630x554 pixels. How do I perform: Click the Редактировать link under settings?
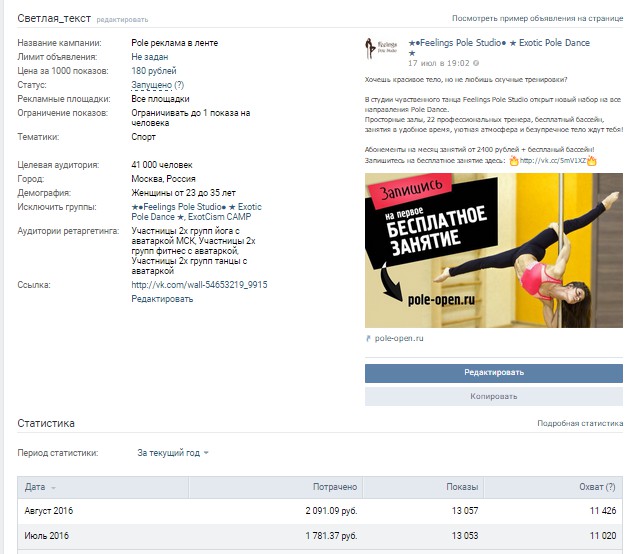pos(162,299)
